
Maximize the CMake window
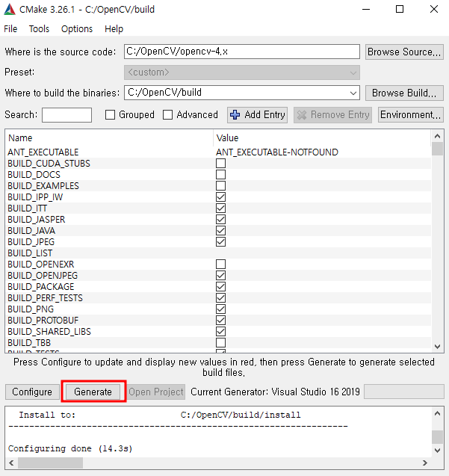(x=400, y=10)
